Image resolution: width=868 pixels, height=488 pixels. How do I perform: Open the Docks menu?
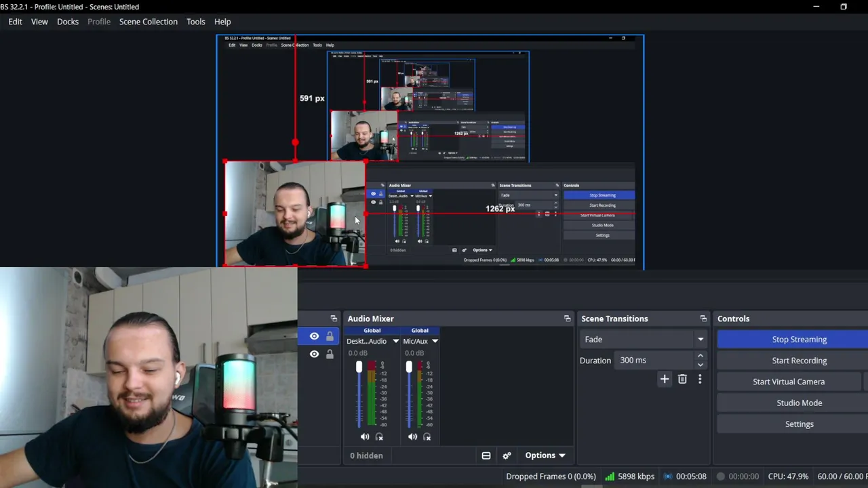tap(68, 22)
